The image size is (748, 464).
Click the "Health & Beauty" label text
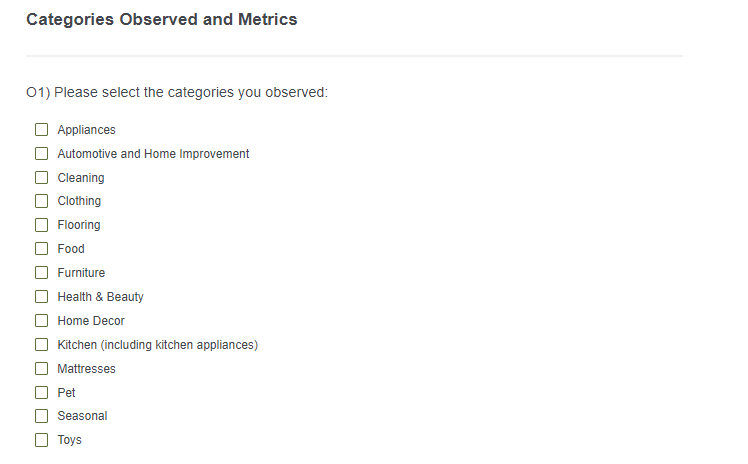[100, 297]
